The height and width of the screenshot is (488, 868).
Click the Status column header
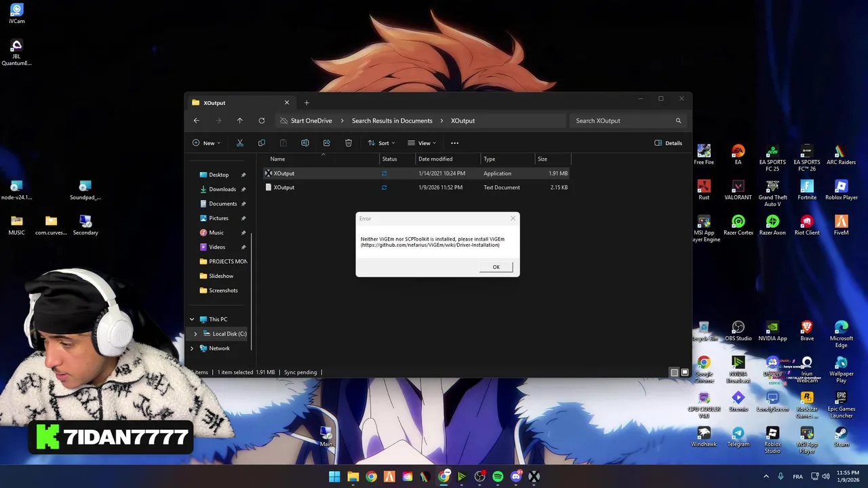pos(397,159)
